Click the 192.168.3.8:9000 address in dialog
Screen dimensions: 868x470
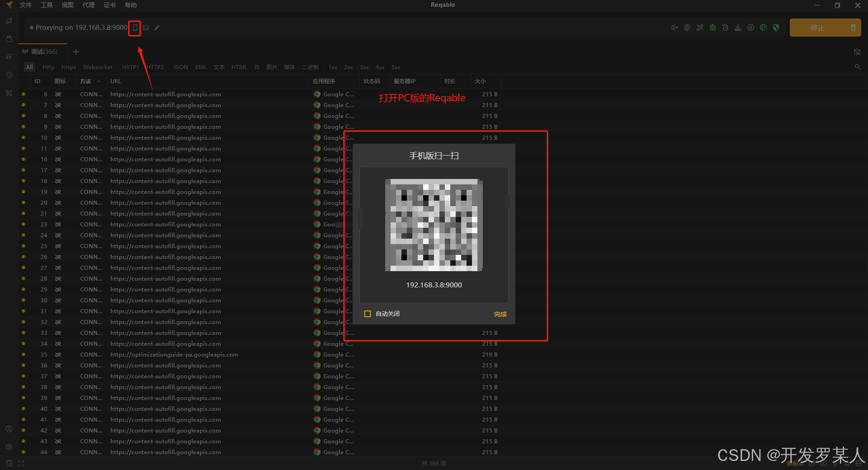pyautogui.click(x=434, y=285)
